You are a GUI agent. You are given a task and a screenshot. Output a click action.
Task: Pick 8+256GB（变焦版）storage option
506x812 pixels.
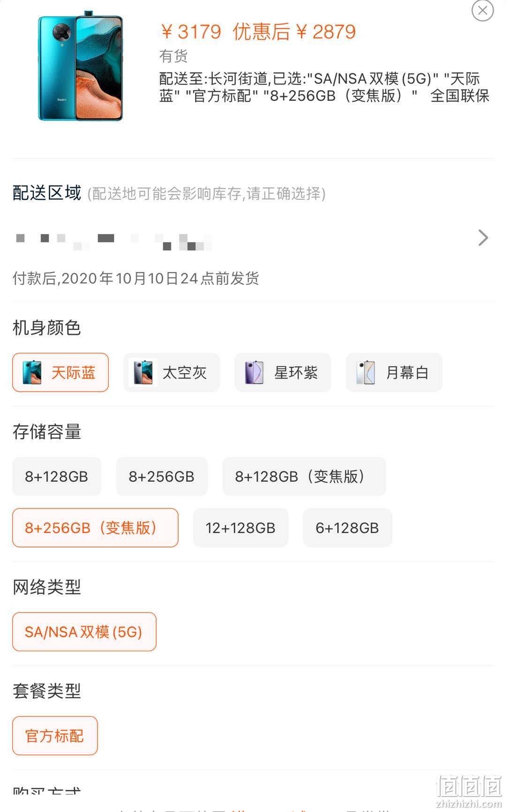95,528
